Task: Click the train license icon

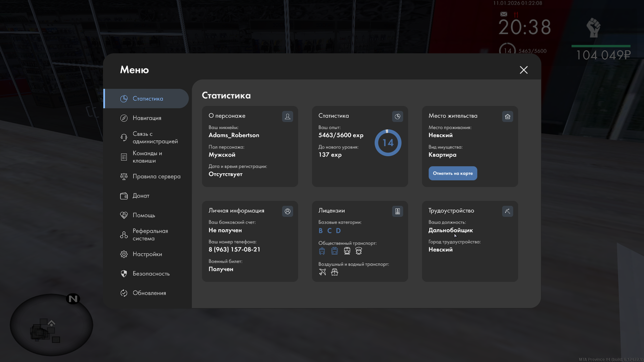Action: tap(347, 251)
